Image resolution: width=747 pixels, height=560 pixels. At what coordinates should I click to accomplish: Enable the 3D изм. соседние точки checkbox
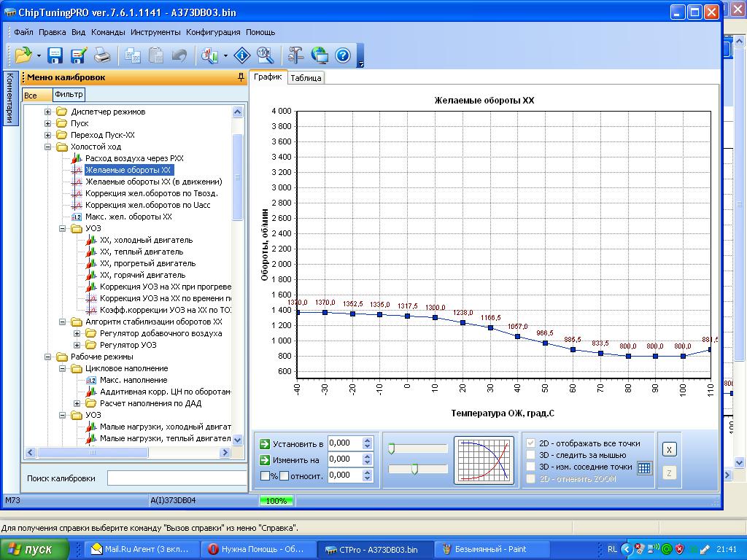pos(531,467)
